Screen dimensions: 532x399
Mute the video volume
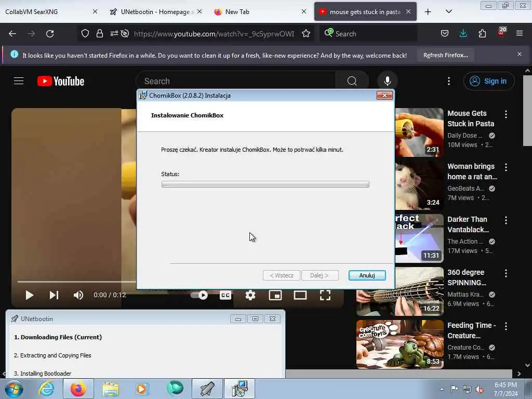coord(78,295)
